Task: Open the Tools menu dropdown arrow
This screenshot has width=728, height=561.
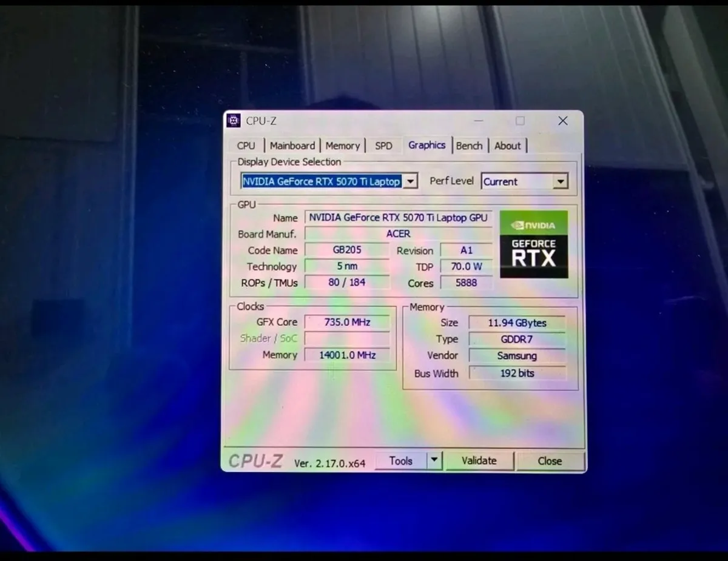Action: tap(434, 461)
